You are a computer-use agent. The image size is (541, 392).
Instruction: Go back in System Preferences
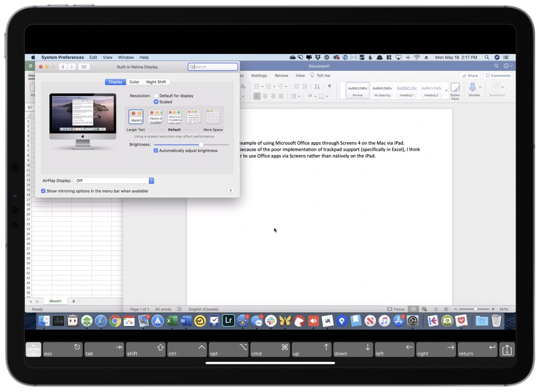coord(63,67)
